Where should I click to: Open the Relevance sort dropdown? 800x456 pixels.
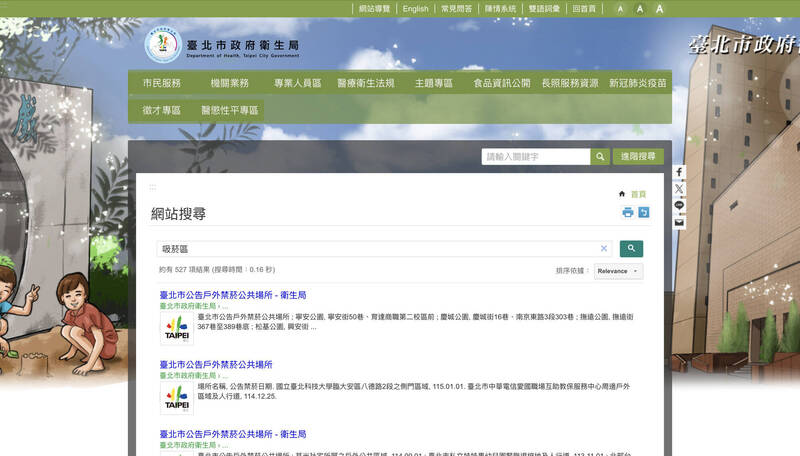(618, 271)
